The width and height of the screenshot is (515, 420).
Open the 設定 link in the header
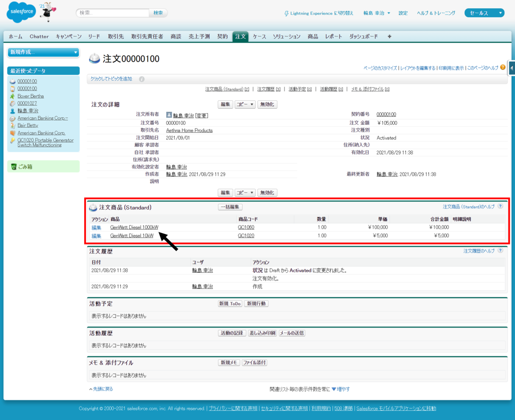point(403,13)
